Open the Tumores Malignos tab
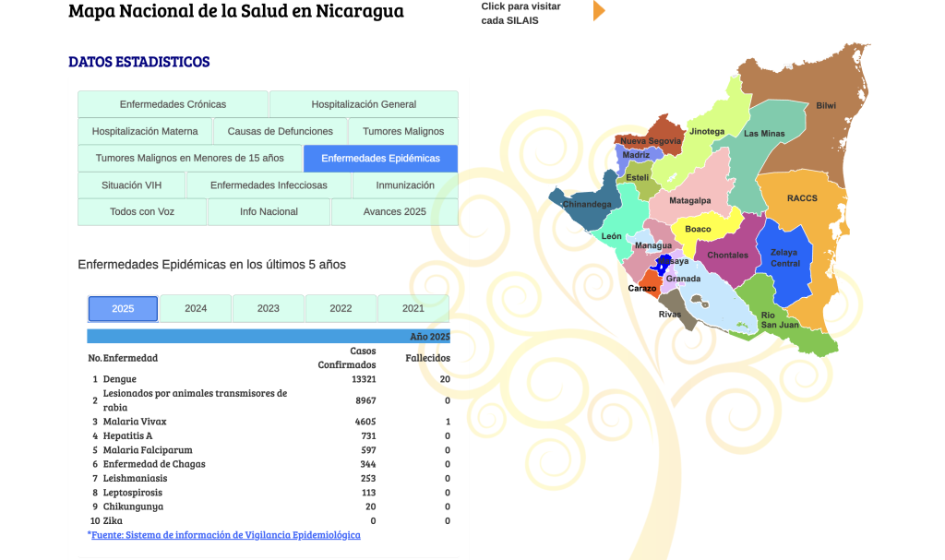The height and width of the screenshot is (560, 945). click(x=403, y=131)
